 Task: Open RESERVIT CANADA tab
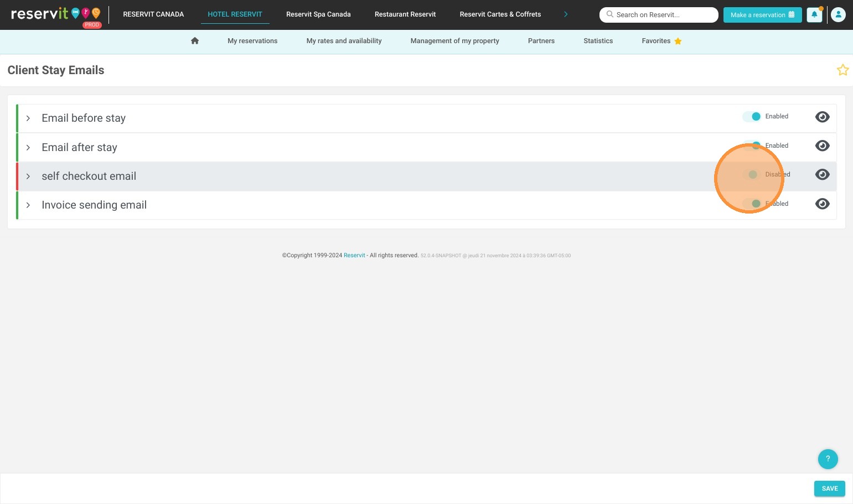[153, 14]
